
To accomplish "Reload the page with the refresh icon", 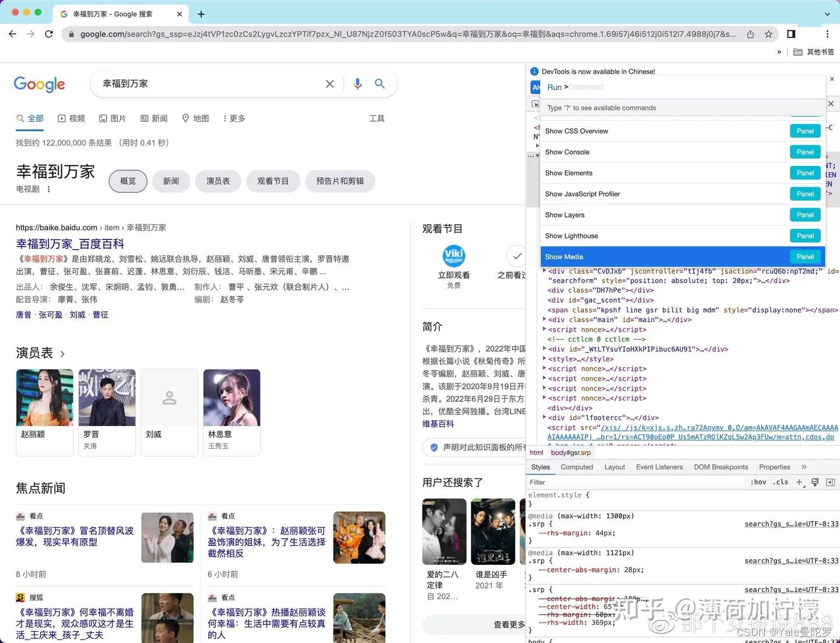I will [x=49, y=34].
